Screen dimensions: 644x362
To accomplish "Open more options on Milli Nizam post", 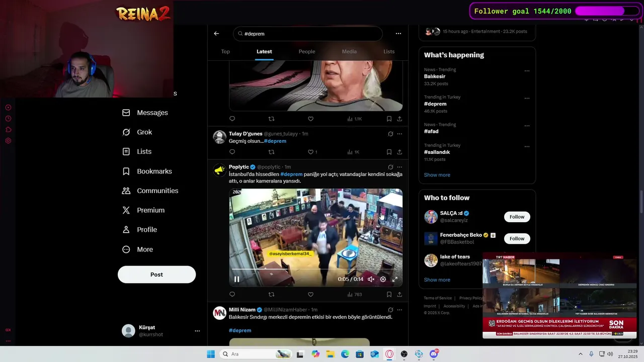I will point(399,310).
